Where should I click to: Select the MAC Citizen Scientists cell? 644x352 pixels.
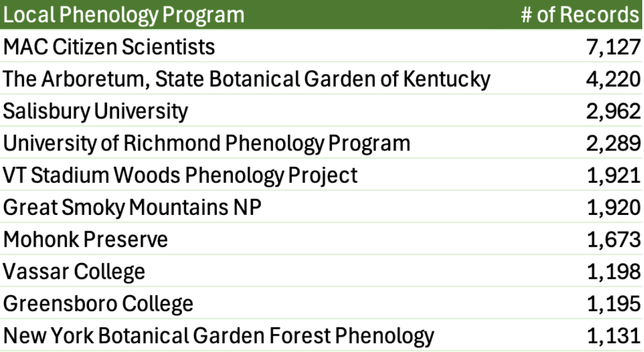pos(109,47)
